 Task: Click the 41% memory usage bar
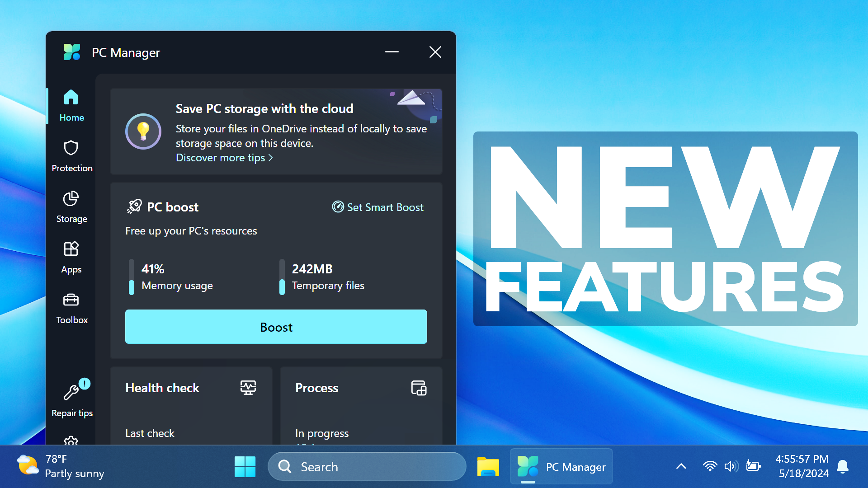coord(132,277)
